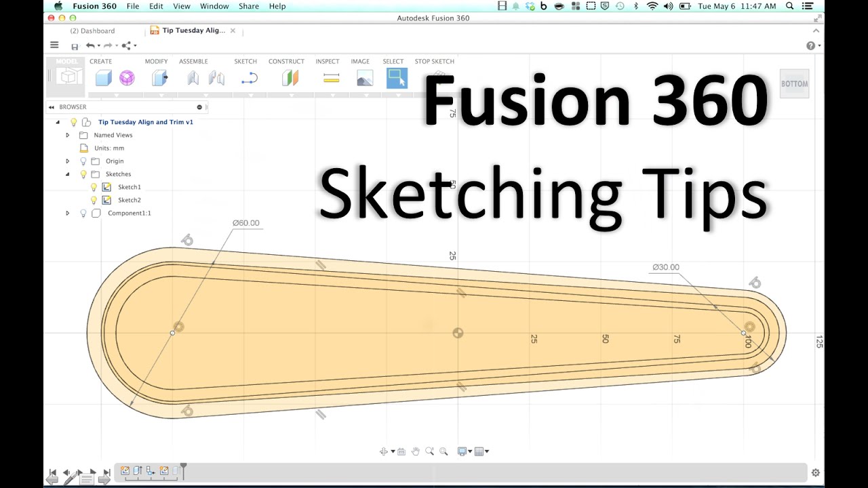Select Sketch2 in the browser tree
The height and width of the screenshot is (488, 868).
[x=130, y=200]
